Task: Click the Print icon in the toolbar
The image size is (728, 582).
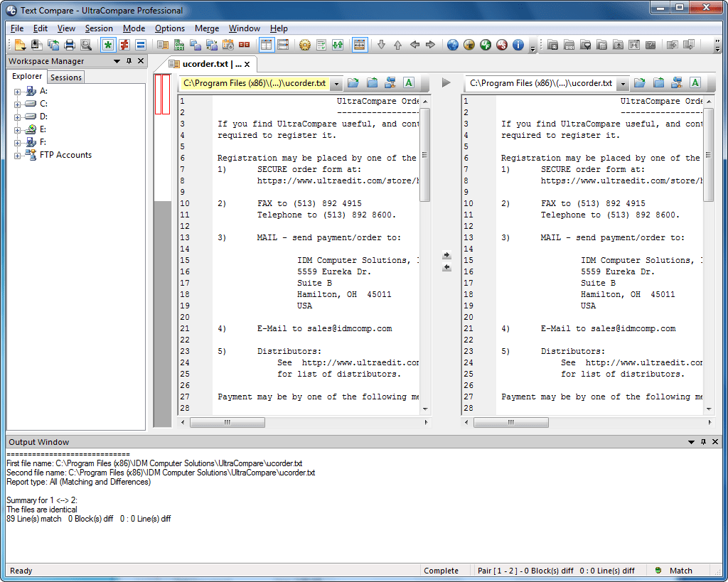Action: [x=70, y=45]
